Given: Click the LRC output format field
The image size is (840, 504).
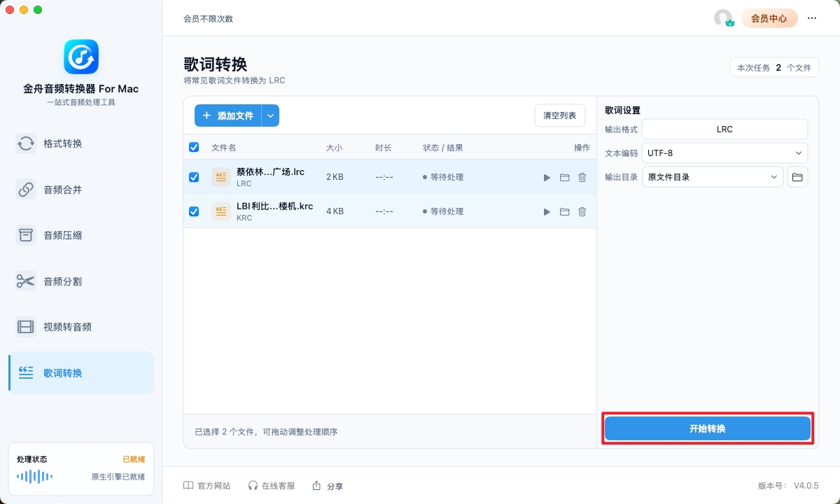Looking at the screenshot, I should [724, 129].
